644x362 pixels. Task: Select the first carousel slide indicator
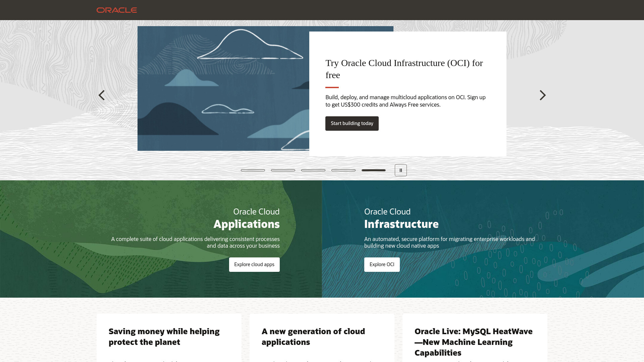(x=253, y=170)
